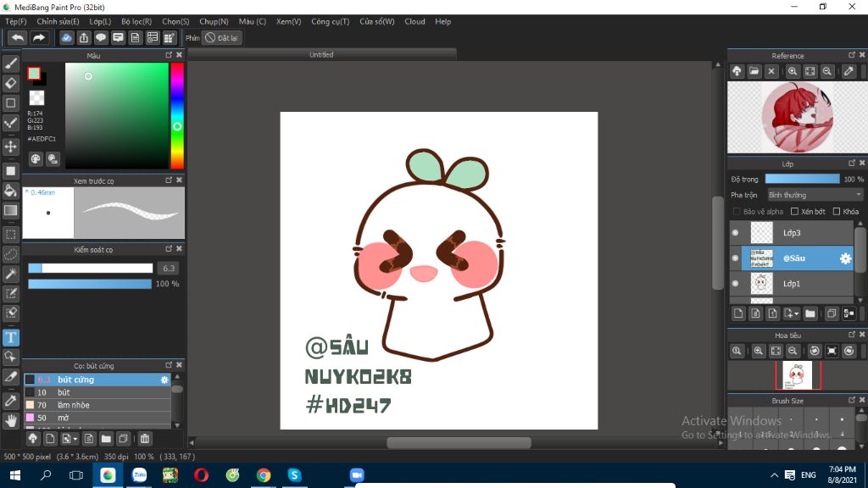This screenshot has width=868, height=488.
Task: Float the Màu color panel
Action: (169, 55)
